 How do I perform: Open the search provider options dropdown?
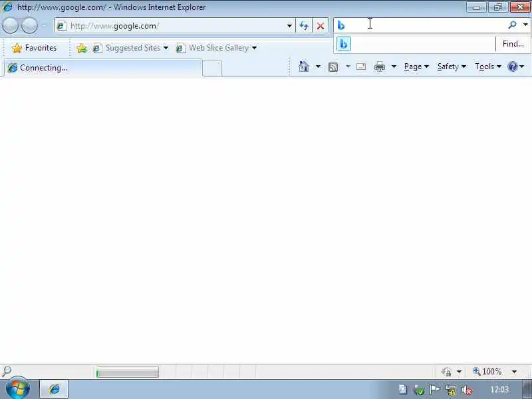[x=525, y=25]
